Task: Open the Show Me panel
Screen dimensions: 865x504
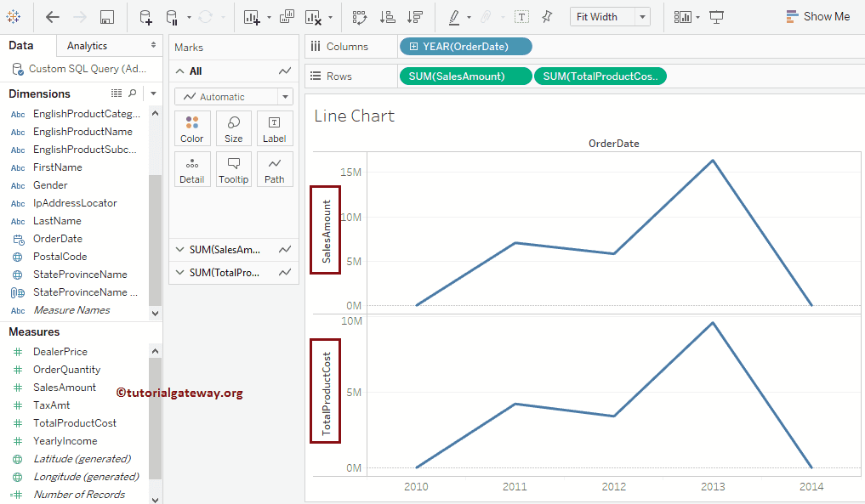Action: pos(817,17)
